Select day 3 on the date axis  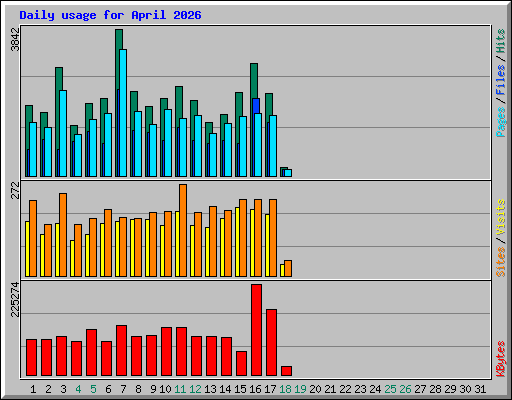click(x=63, y=389)
